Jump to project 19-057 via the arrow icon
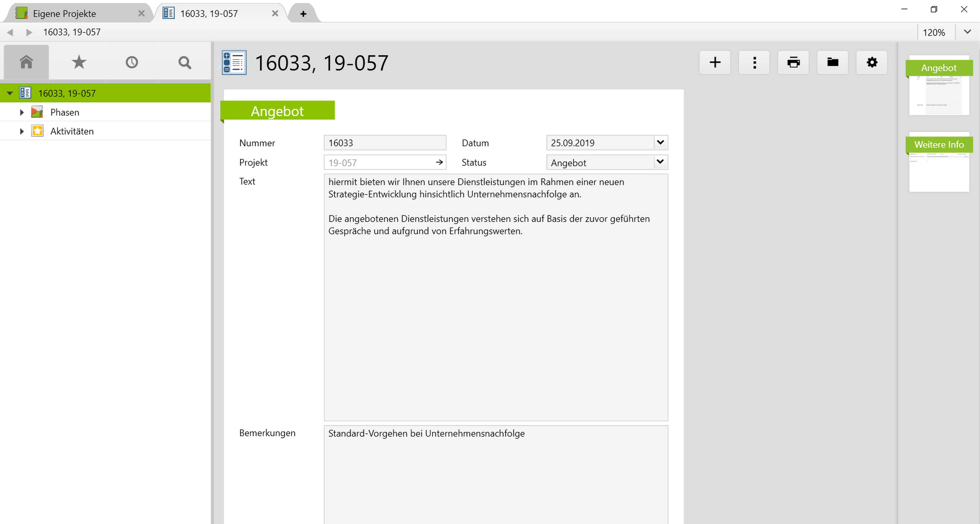This screenshot has width=980, height=524. [439, 162]
